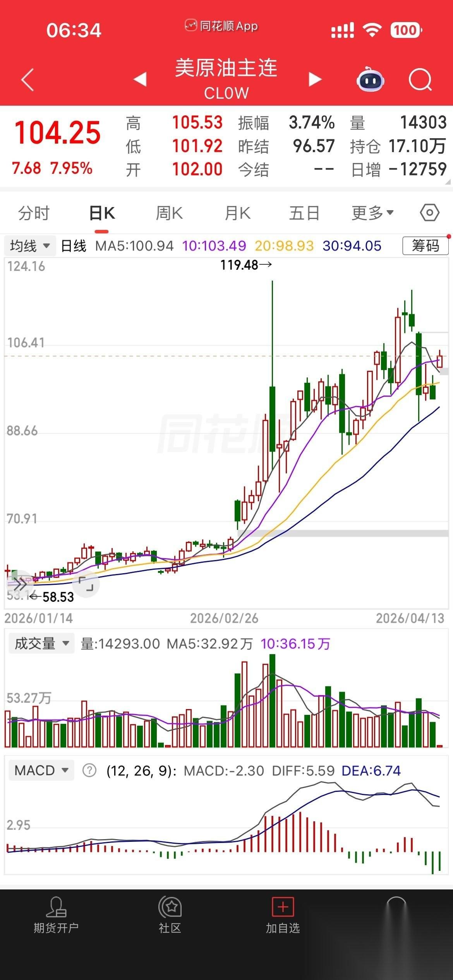Image resolution: width=453 pixels, height=980 pixels.
Task: Tap the double-chevron scroll chart icon
Action: point(20,583)
